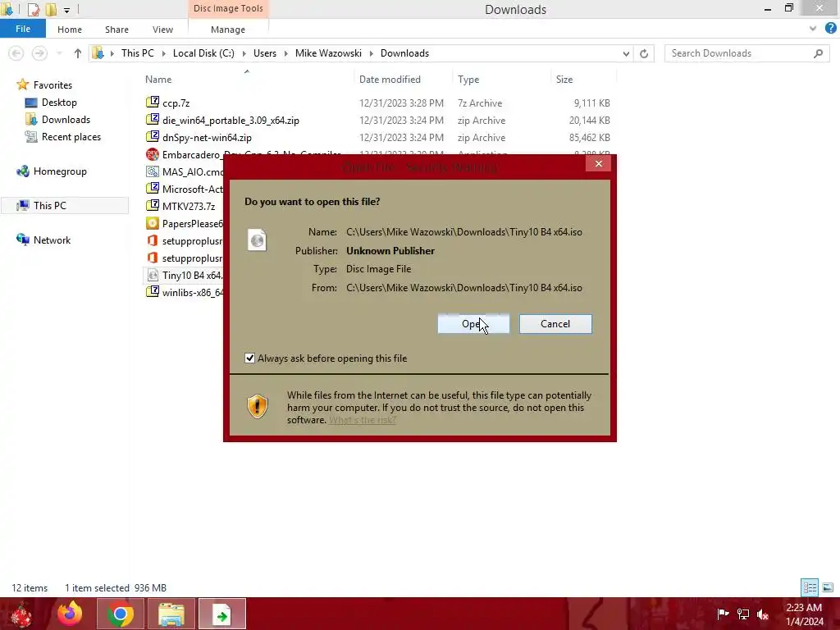Expand the chevron after This PC in breadcrumb
This screenshot has width=840, height=630.
tap(163, 53)
